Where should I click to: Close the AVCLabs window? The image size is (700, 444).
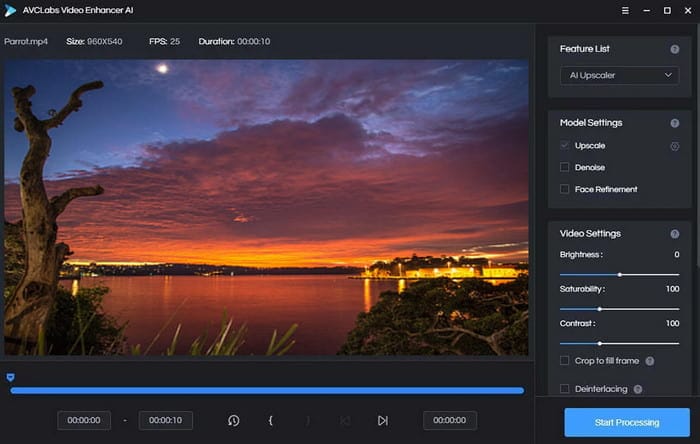coord(688,10)
